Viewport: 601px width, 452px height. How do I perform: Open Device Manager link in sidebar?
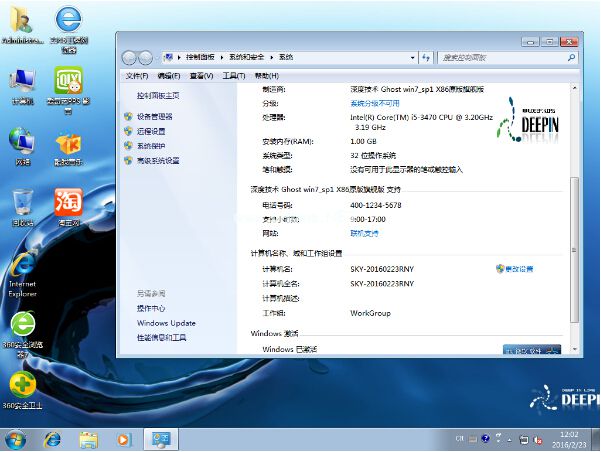click(154, 117)
